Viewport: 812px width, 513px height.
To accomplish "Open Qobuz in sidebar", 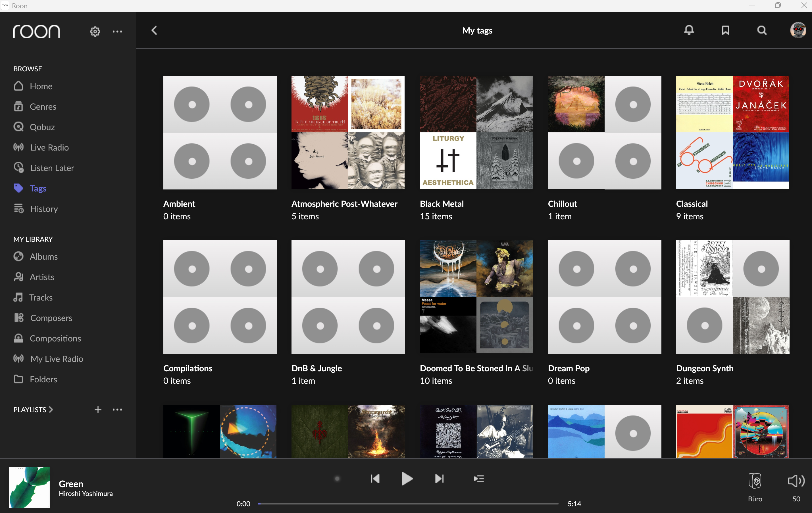I will 34,127.
